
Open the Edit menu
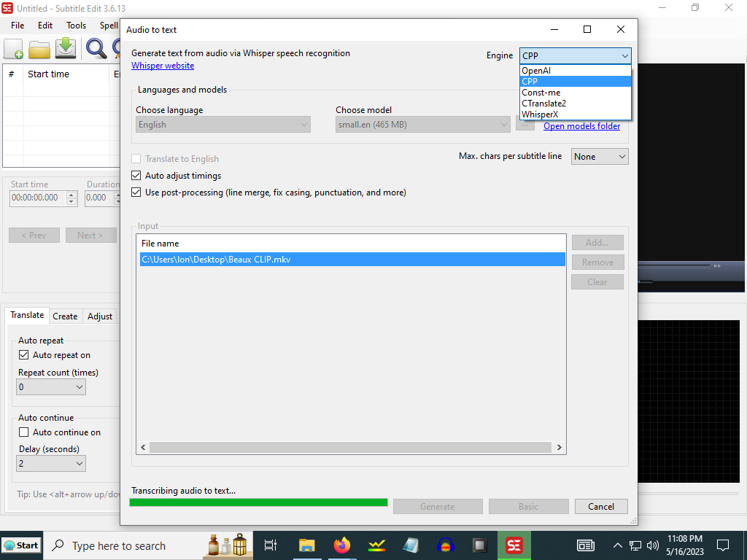pos(45,26)
